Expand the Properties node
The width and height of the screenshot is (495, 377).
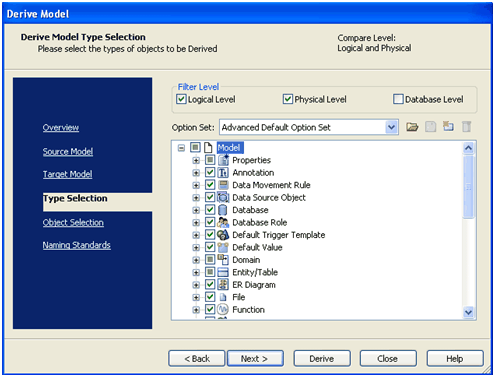coord(196,160)
